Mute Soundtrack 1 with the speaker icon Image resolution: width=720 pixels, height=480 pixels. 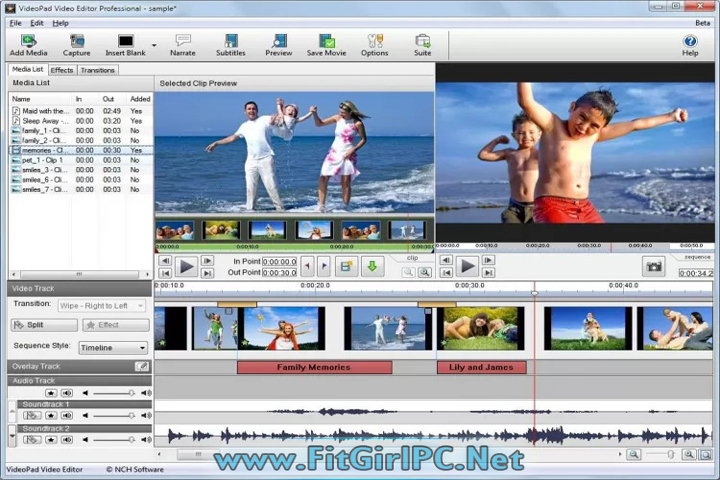tap(66, 415)
